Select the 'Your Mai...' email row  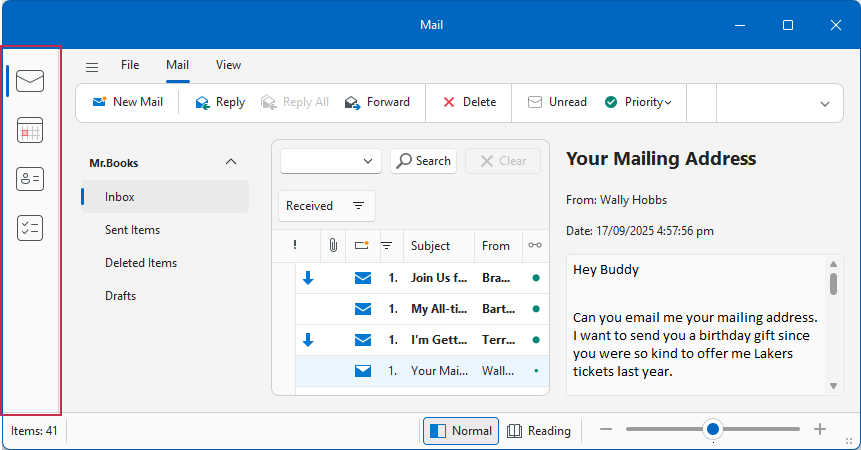(422, 371)
